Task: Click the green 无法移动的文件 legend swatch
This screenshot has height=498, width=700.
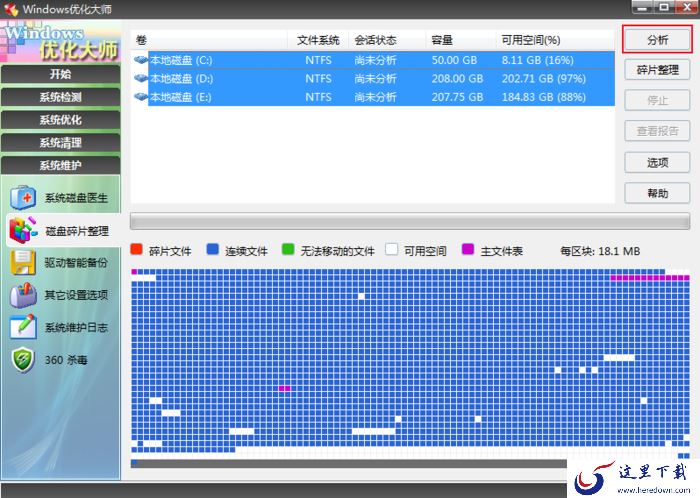Action: pyautogui.click(x=288, y=249)
